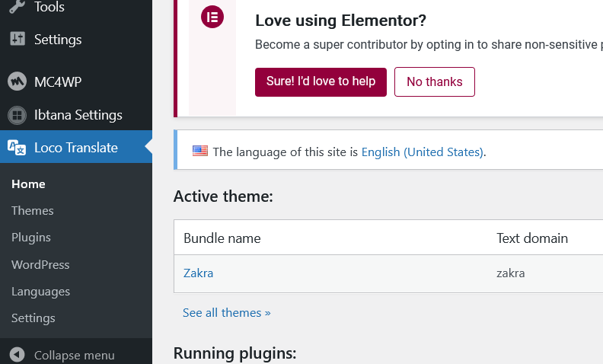This screenshot has height=364, width=603.
Task: Click the Ibtana Settings grid icon
Action: coord(17,115)
